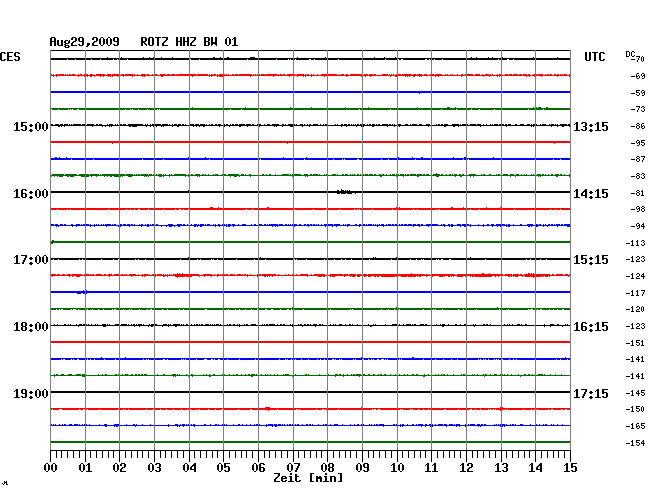Select the '16:00' local time label
The width and height of the screenshot is (650, 494).
31,194
